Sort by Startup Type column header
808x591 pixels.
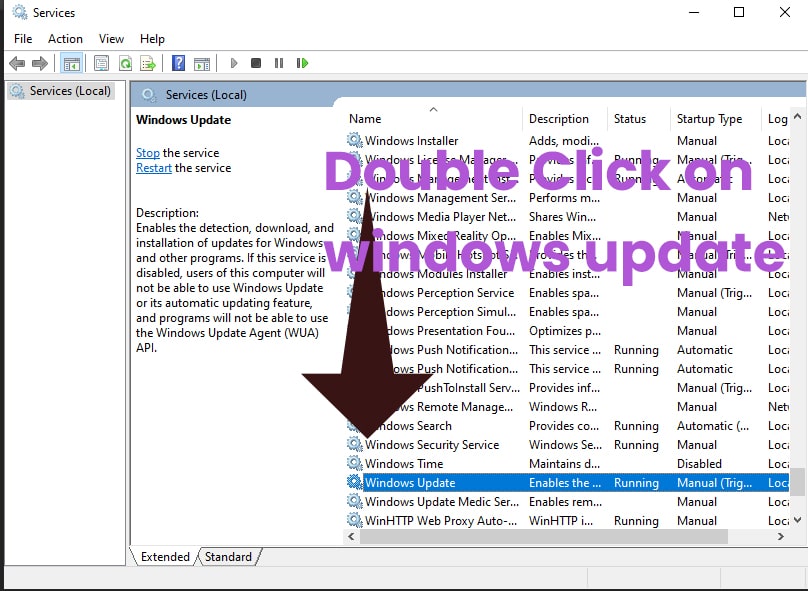(x=709, y=119)
